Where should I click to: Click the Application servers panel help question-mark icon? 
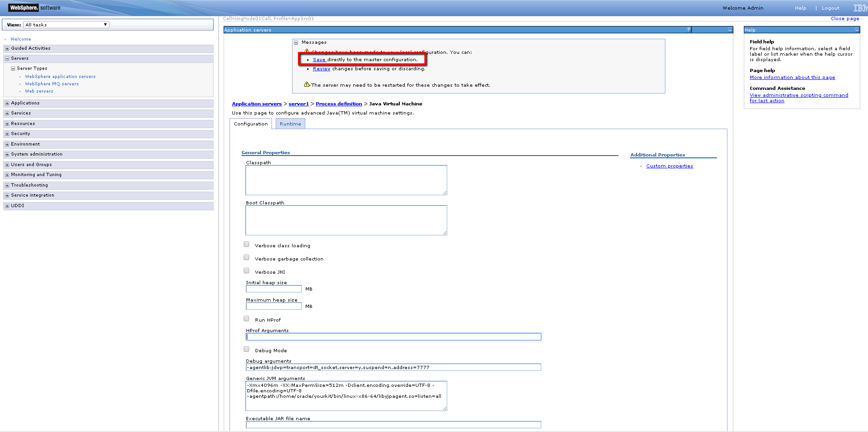pos(688,30)
